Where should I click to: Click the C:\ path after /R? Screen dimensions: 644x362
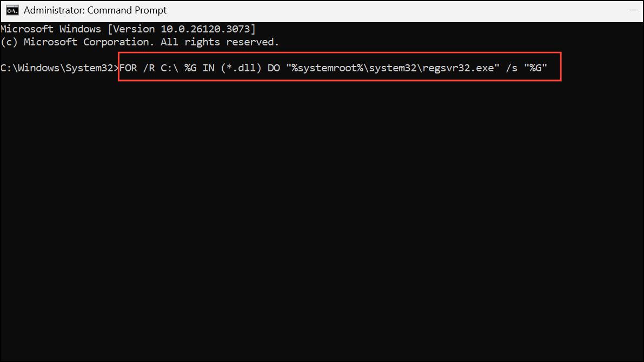(170, 68)
